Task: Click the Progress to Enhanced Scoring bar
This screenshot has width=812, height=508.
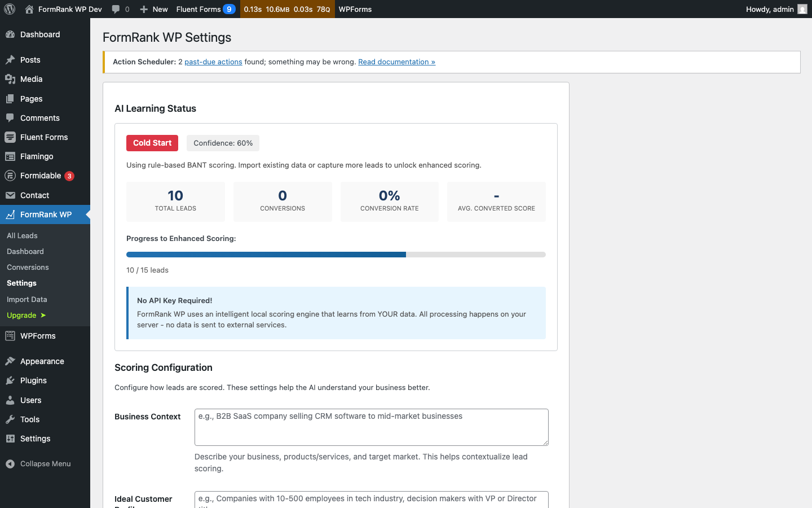Action: [336, 255]
